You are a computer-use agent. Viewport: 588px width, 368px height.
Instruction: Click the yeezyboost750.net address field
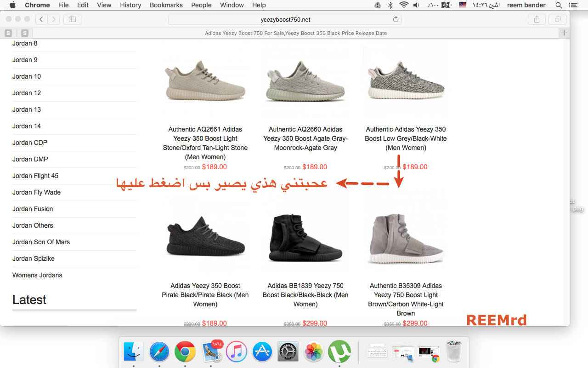click(285, 19)
